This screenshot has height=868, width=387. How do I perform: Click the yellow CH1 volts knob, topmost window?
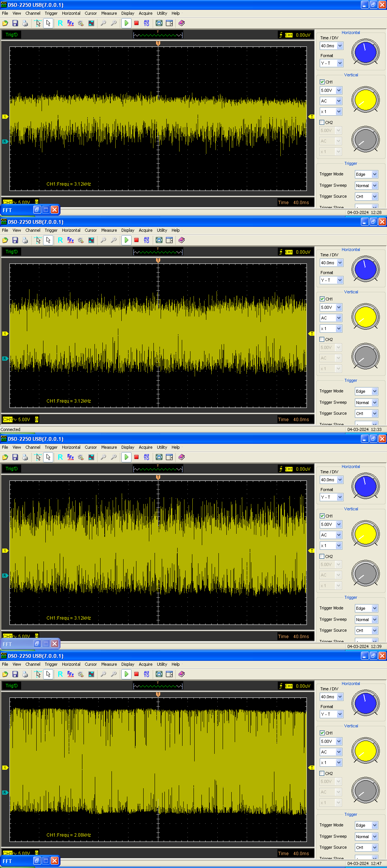[365, 100]
